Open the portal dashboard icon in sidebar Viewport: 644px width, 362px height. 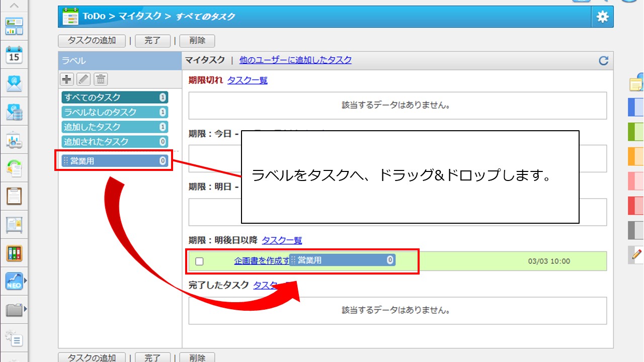(14, 26)
